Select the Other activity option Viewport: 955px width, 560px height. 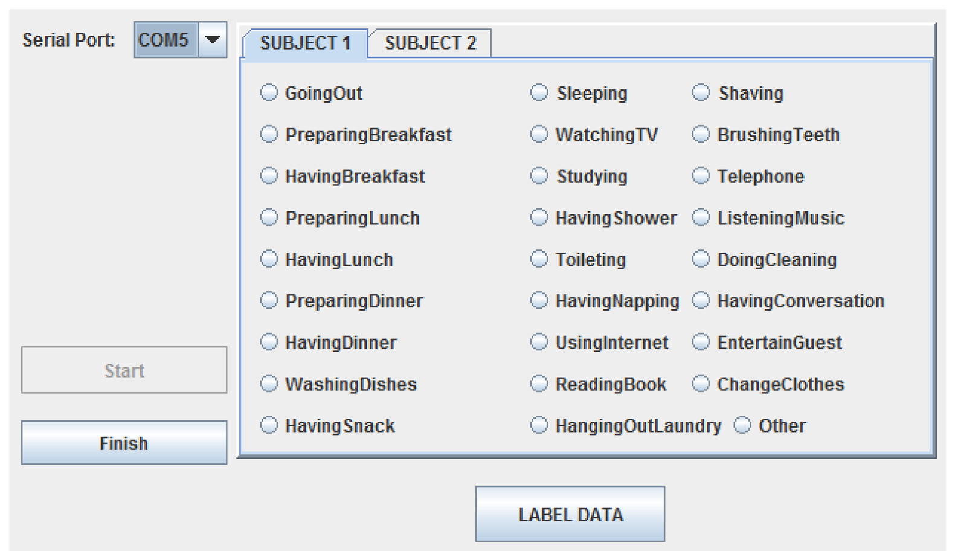742,425
